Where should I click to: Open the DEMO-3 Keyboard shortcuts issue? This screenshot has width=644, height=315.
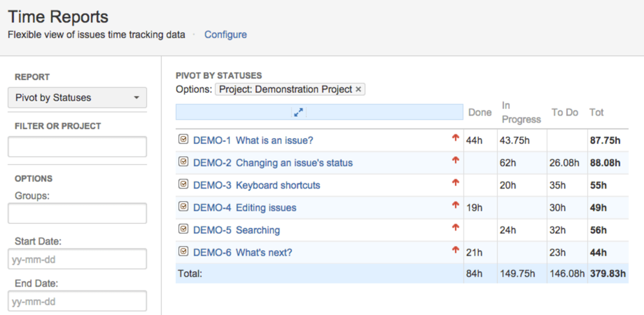tap(257, 185)
